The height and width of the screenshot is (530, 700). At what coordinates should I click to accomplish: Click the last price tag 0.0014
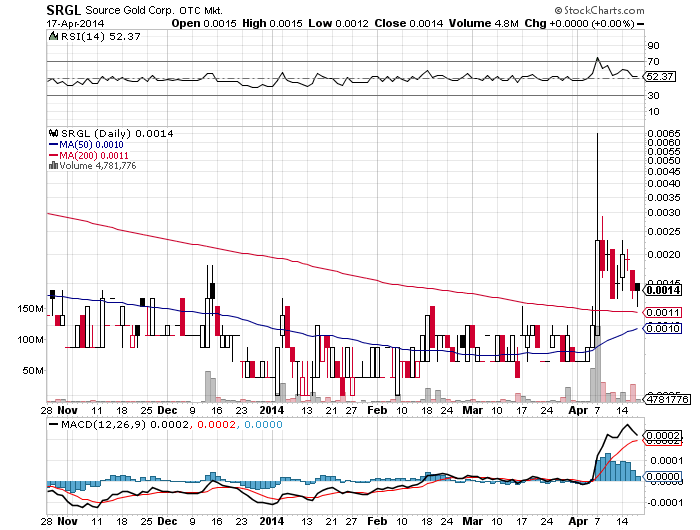[663, 290]
